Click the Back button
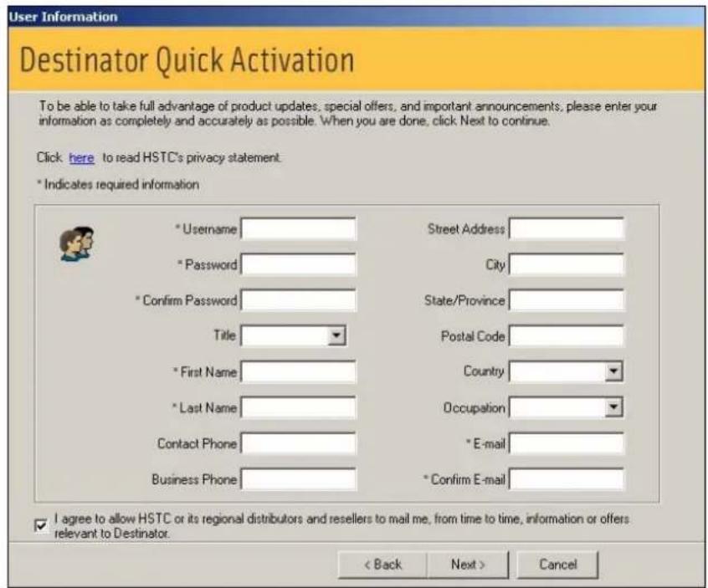This screenshot has width=708, height=588. pyautogui.click(x=382, y=565)
